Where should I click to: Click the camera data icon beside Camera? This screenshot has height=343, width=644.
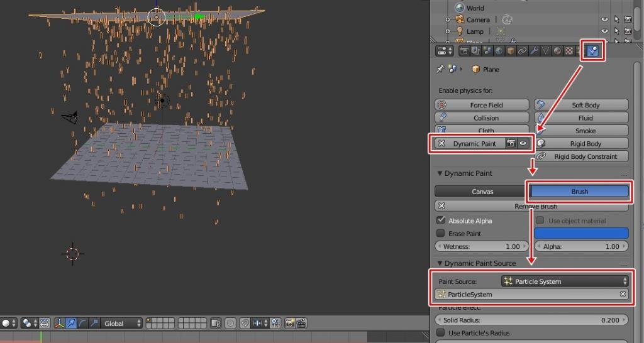coord(507,19)
